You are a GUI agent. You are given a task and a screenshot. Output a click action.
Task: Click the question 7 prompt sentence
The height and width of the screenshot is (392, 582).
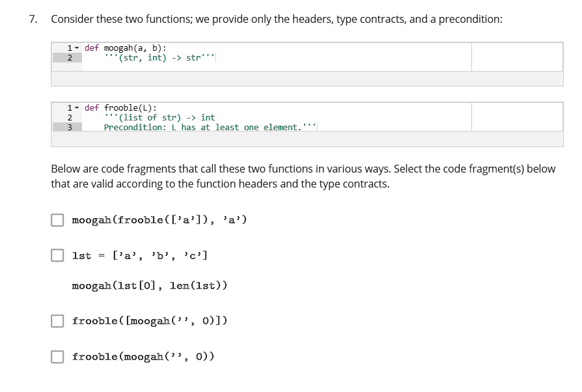[x=277, y=19]
